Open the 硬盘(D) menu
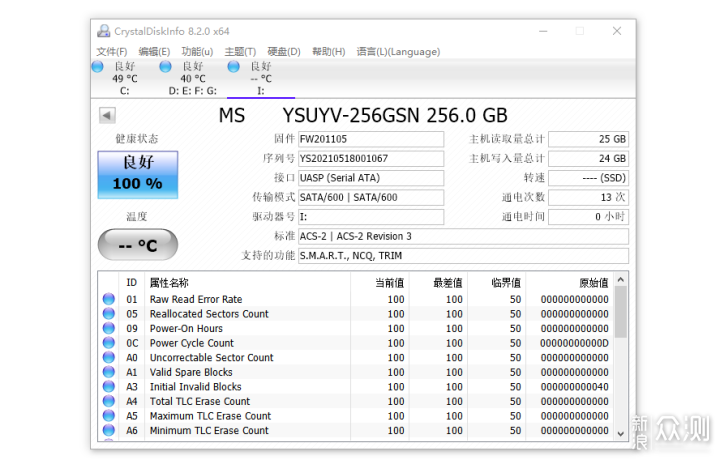 click(284, 51)
